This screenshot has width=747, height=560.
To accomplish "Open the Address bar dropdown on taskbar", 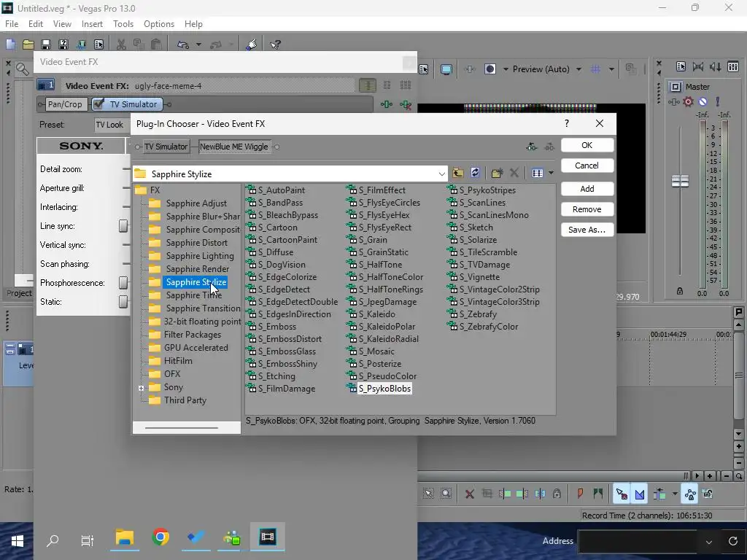I will click(709, 542).
